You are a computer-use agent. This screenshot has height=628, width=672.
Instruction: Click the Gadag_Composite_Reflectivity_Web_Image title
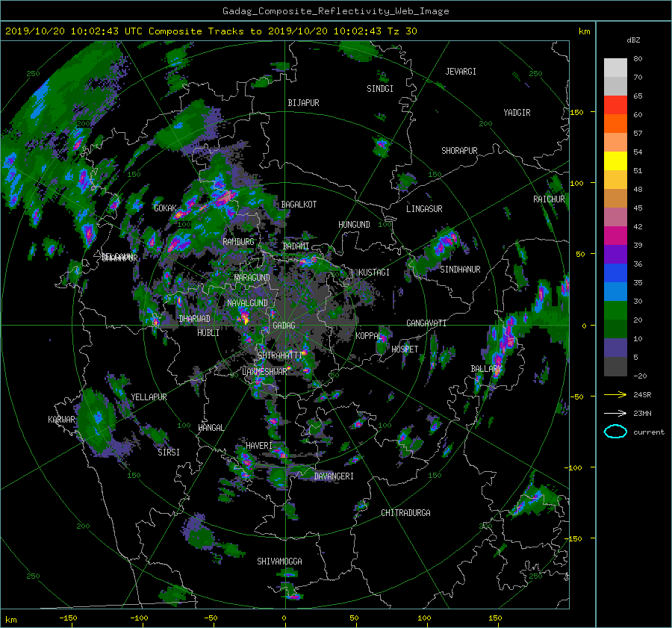pyautogui.click(x=335, y=11)
